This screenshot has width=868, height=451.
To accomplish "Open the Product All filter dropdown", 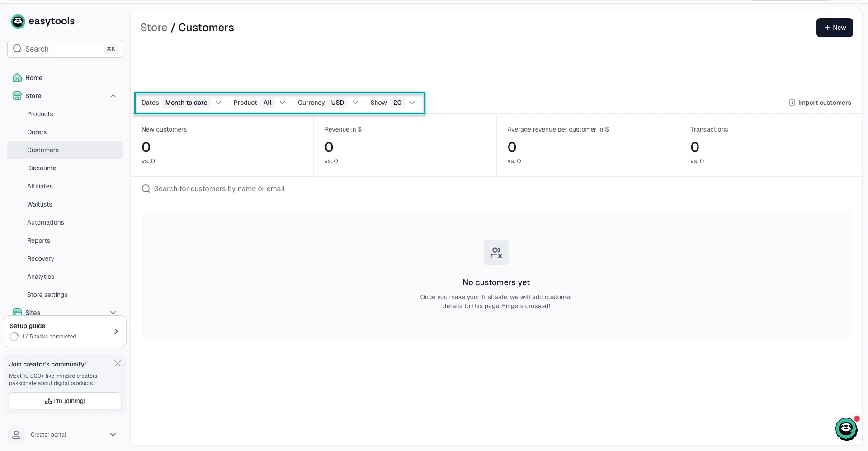I will coord(259,103).
